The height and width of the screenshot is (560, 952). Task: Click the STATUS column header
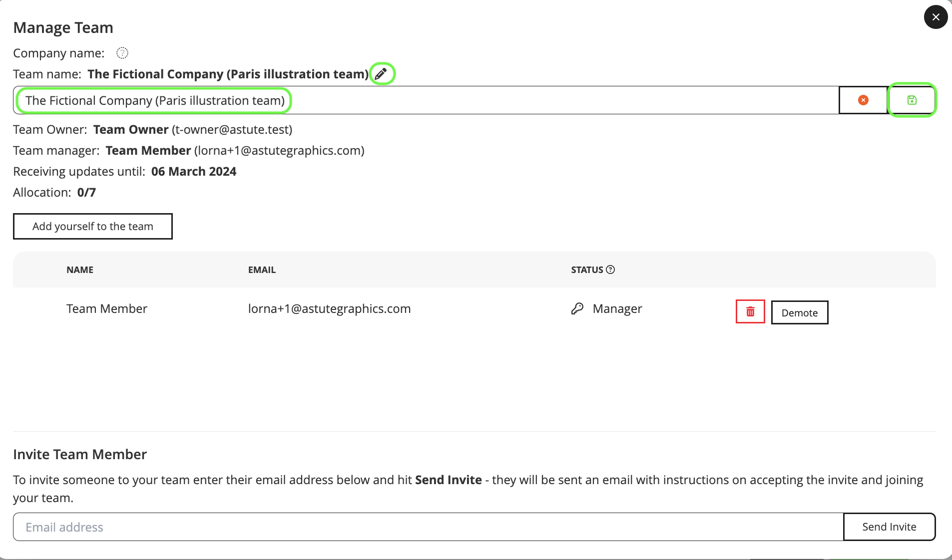pyautogui.click(x=587, y=270)
